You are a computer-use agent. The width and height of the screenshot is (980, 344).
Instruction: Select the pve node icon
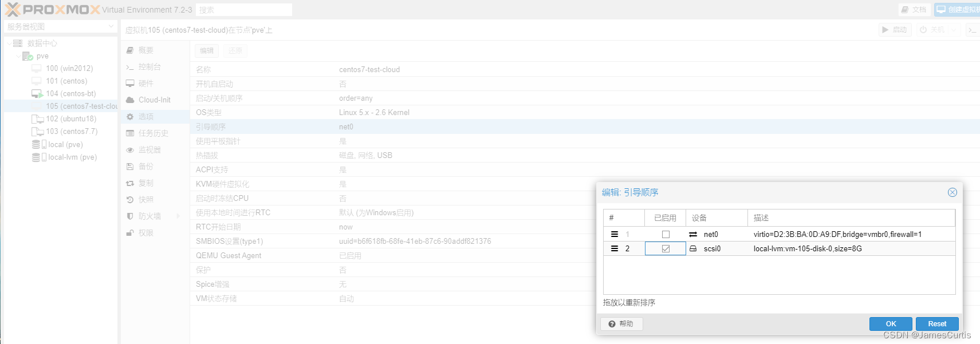click(x=27, y=56)
